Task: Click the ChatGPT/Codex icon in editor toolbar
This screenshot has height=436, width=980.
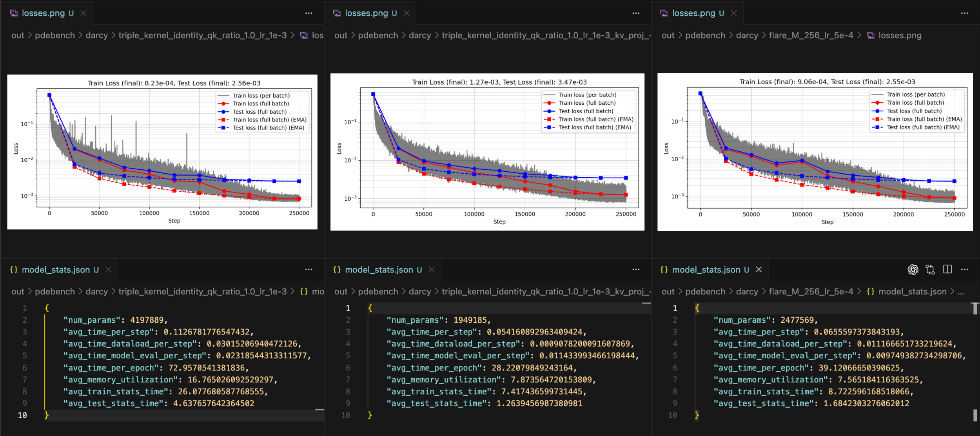Action: [913, 269]
